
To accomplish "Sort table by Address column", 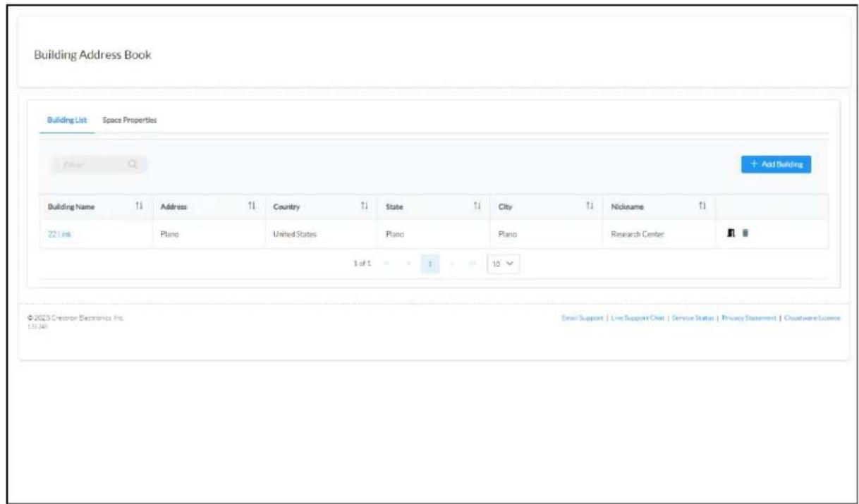I will tap(251, 206).
